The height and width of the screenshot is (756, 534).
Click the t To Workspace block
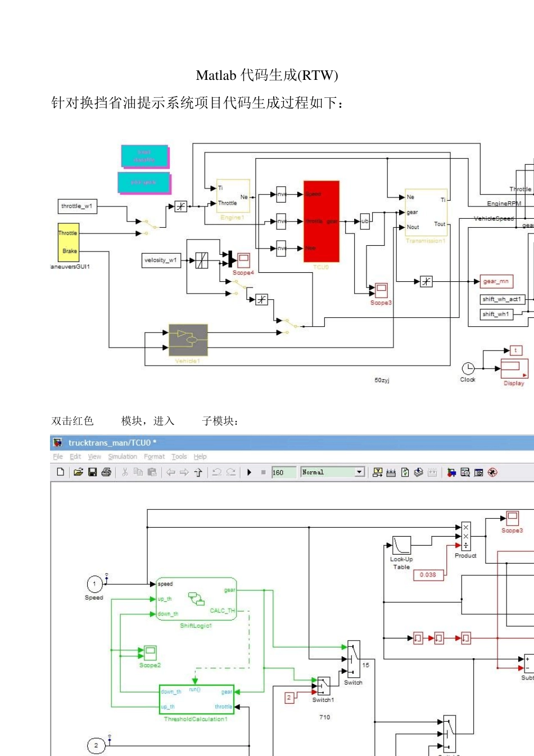515,350
